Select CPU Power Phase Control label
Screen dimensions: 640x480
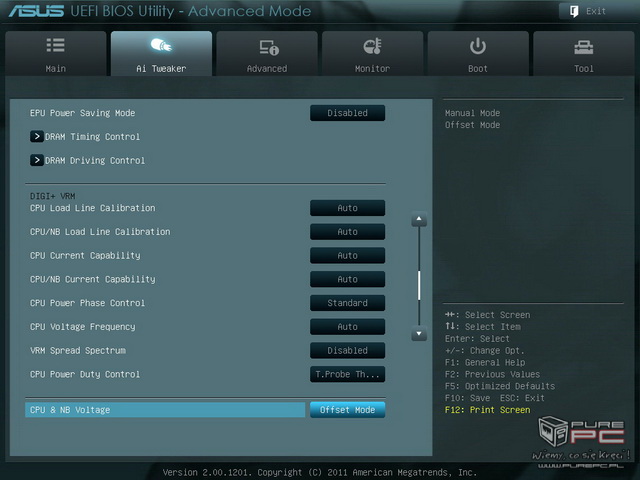pos(87,303)
